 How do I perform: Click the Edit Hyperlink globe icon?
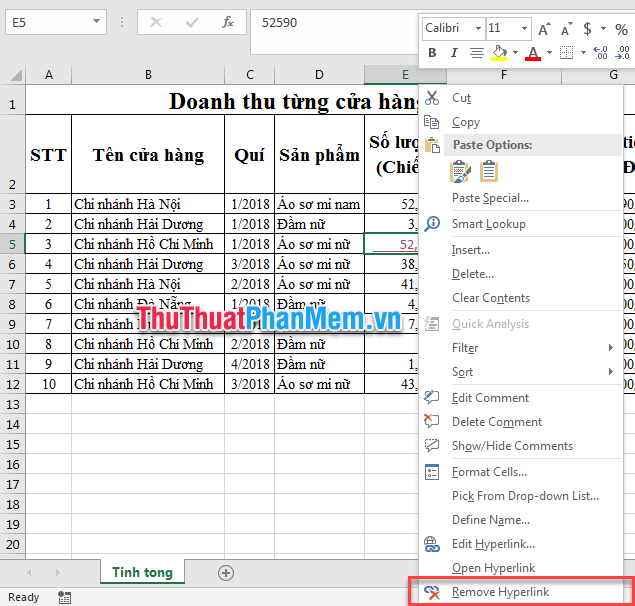tap(432, 544)
